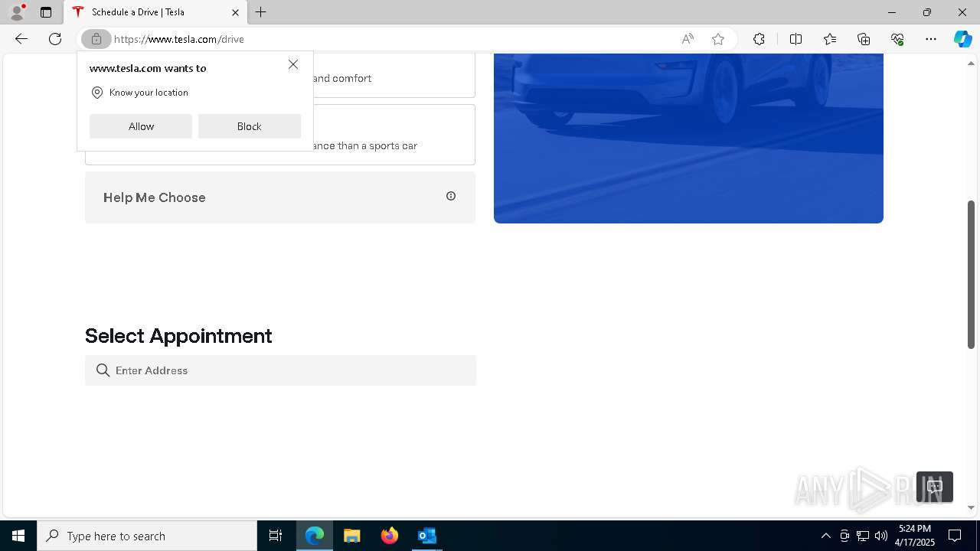980x551 pixels.
Task: Open Microsoft Edge from taskbar
Action: point(315,536)
